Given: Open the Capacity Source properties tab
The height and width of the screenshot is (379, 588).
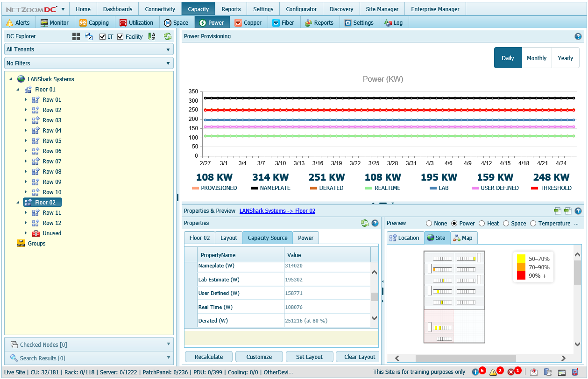Looking at the screenshot, I should (267, 238).
